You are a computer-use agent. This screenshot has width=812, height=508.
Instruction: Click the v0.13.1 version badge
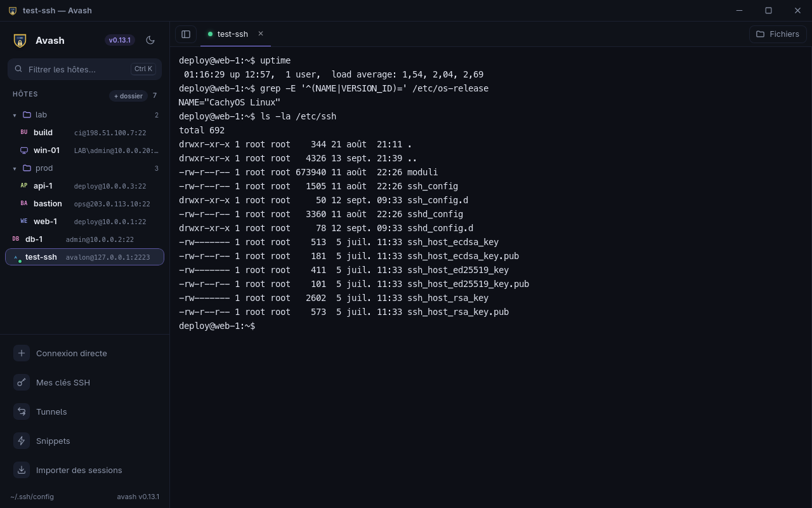point(120,40)
